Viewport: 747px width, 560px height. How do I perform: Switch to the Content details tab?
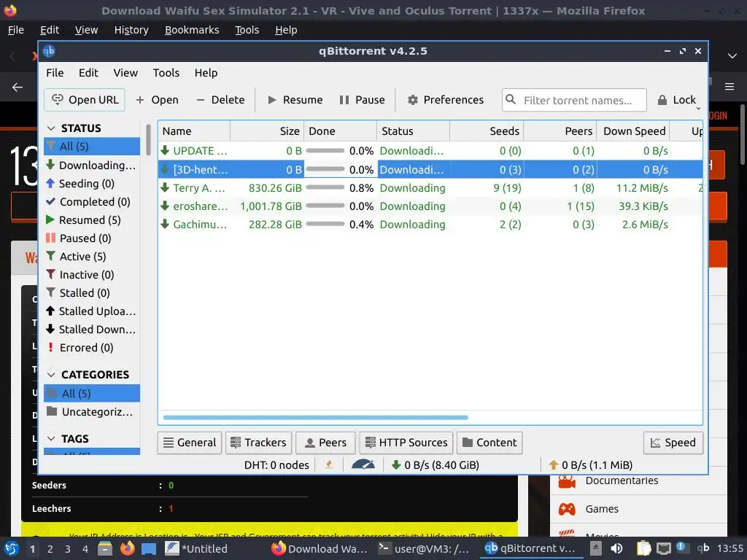point(489,443)
